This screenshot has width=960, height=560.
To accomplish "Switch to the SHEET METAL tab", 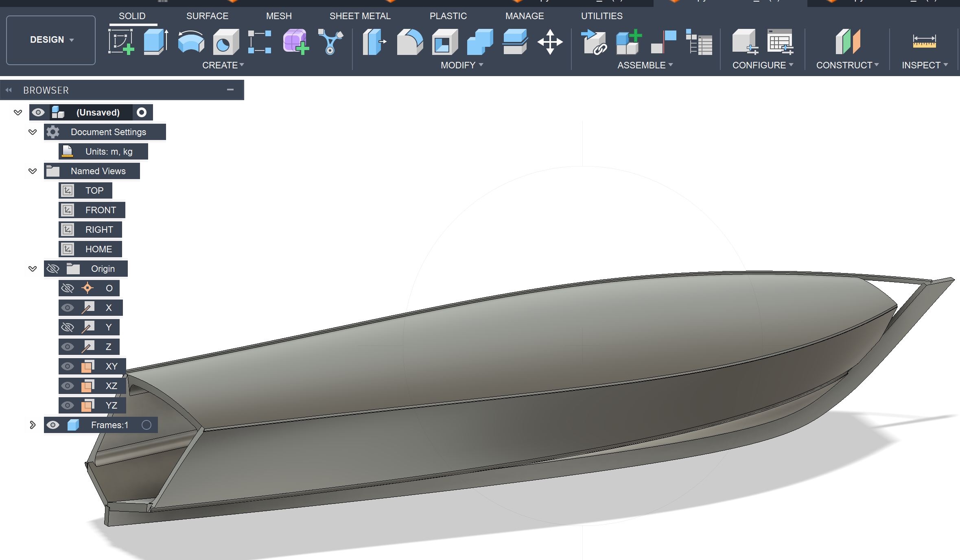I will click(360, 16).
